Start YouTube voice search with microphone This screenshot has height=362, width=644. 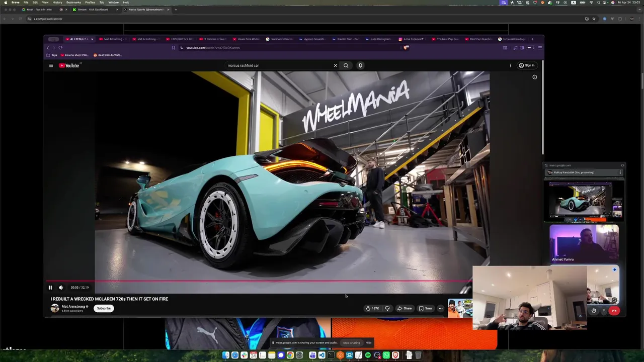pos(360,65)
